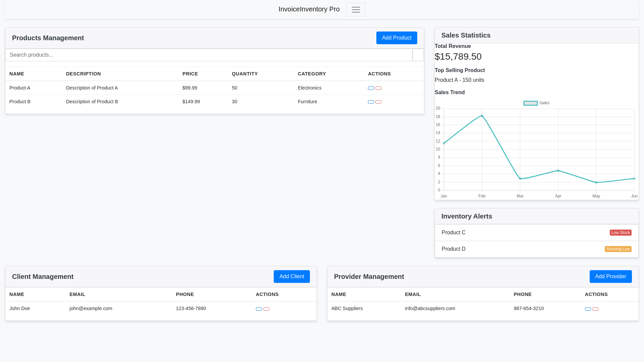Click the May data point on sales chart

click(596, 183)
